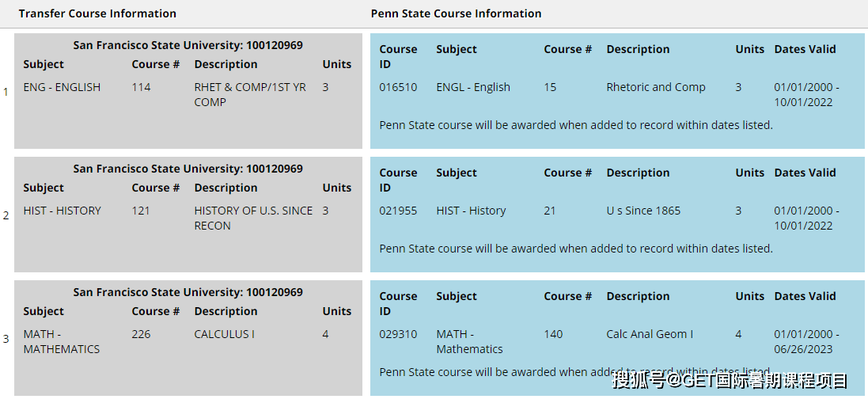Click the MATH - MATHEMATICS transfer subject
Screen dimensions: 868x399
(x=62, y=342)
